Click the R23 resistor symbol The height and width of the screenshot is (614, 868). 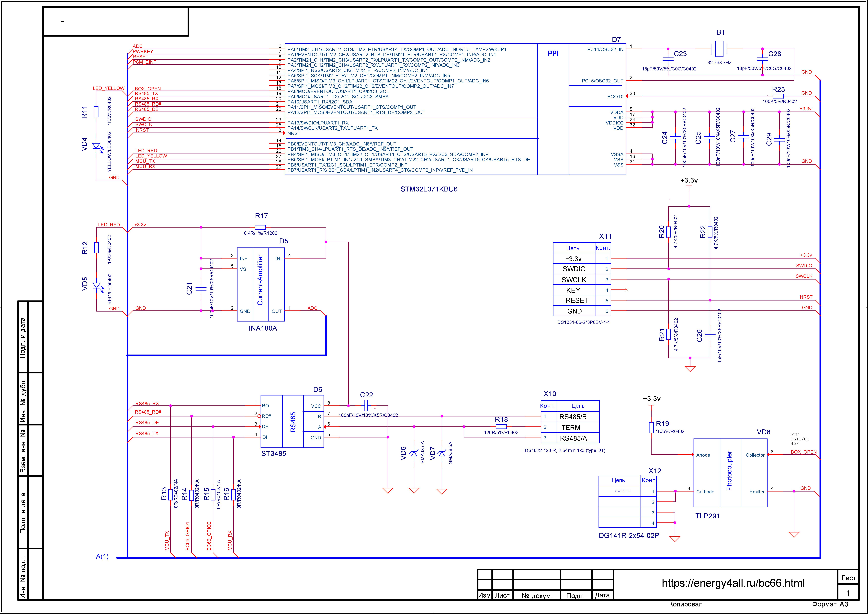(778, 96)
